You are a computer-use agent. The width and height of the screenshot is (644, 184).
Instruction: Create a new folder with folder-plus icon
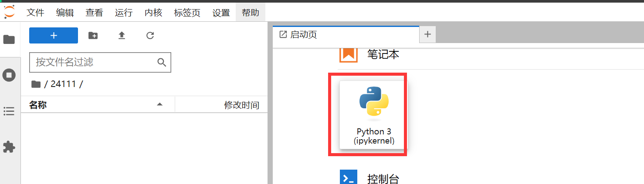click(x=93, y=36)
